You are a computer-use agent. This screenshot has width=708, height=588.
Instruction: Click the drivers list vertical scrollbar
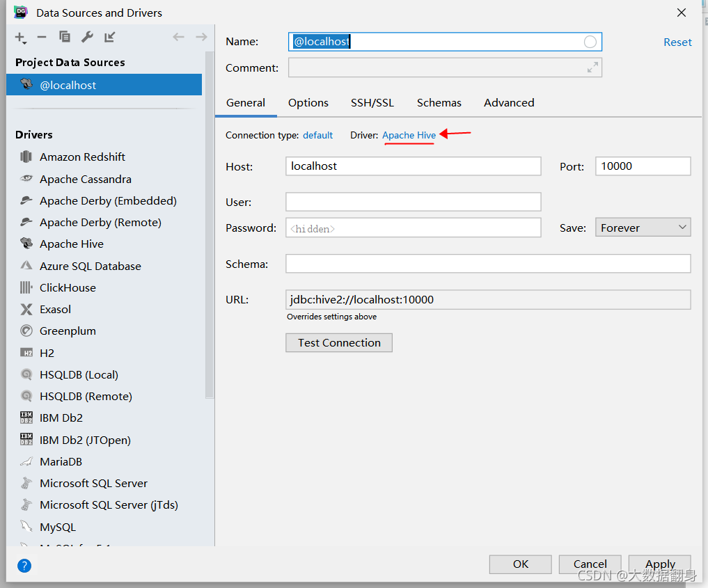click(209, 225)
